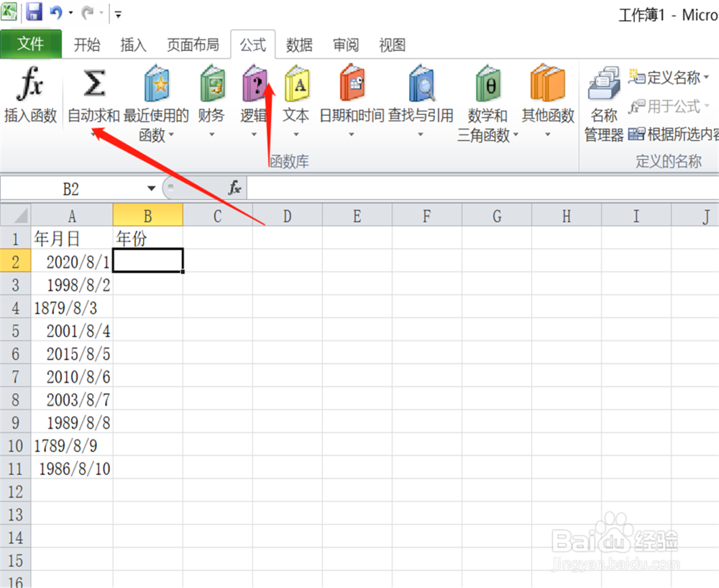Select column header A
Screen dimensions: 719x588
[72, 216]
